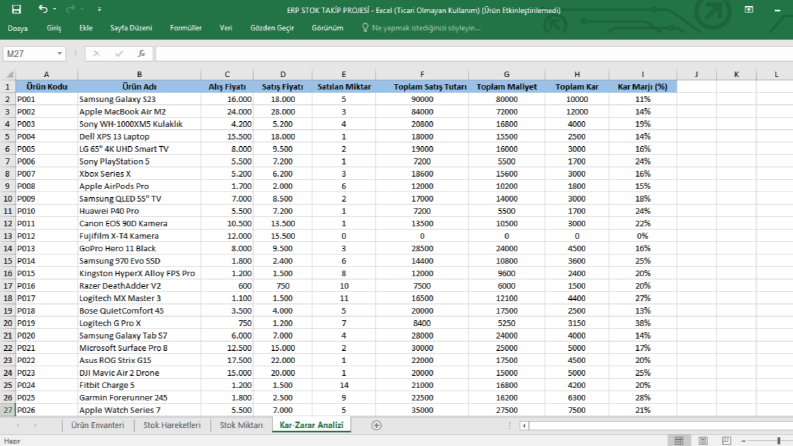
Task: Switch to Page Layout view icon
Action: (x=702, y=441)
